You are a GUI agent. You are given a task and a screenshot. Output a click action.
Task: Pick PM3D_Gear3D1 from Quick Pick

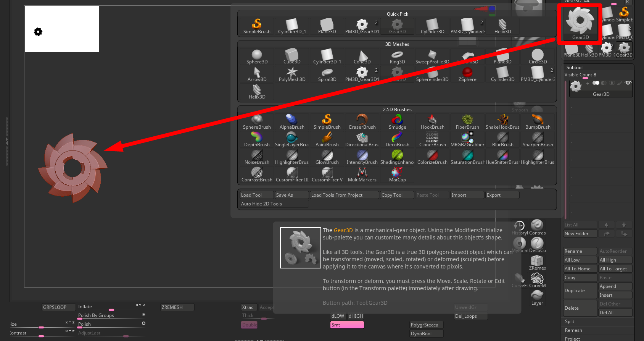click(x=362, y=26)
